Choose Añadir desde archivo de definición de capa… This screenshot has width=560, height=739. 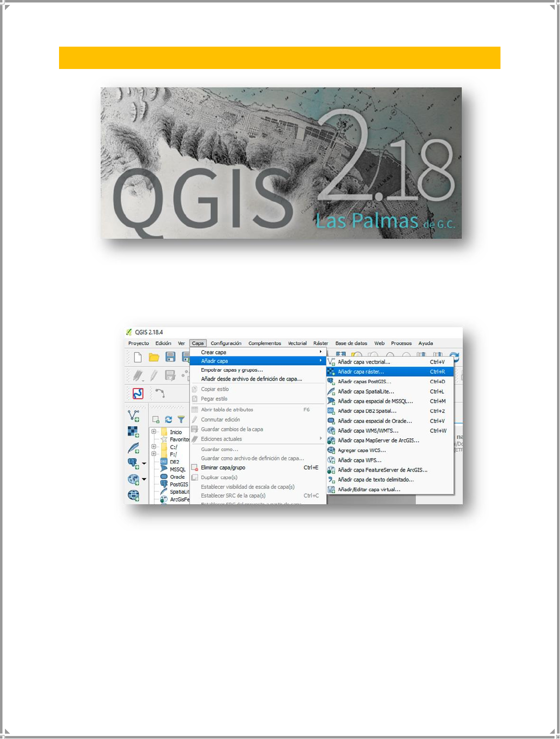(258, 379)
